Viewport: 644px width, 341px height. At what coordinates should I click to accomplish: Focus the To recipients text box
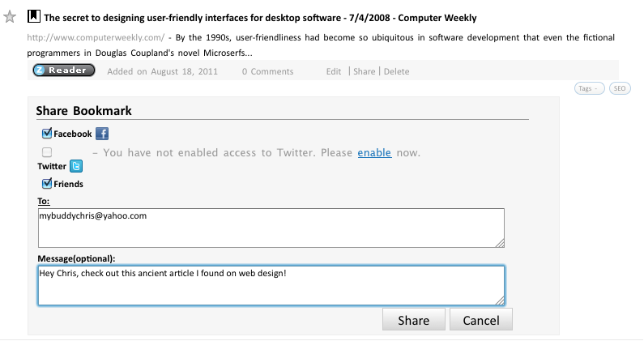coord(271,228)
